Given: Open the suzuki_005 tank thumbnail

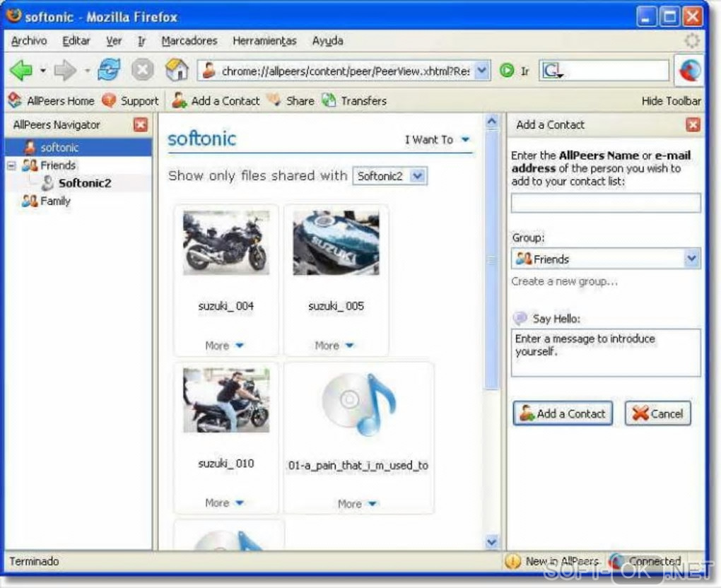Looking at the screenshot, I should (336, 242).
